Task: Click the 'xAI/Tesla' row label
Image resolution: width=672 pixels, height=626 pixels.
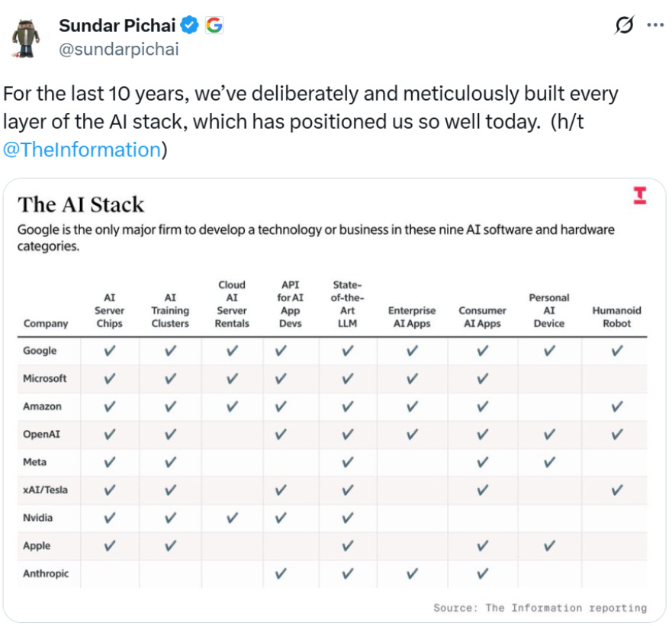Action: (x=46, y=490)
